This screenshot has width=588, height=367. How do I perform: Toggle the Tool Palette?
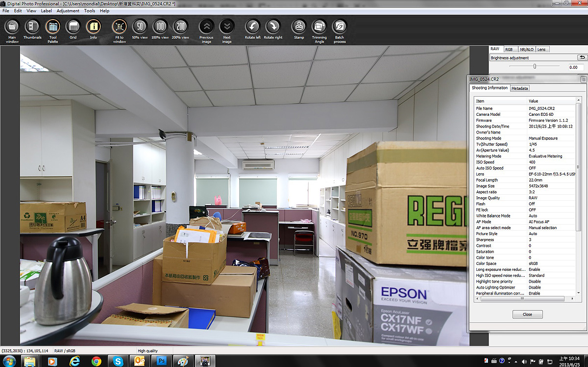[x=53, y=30]
